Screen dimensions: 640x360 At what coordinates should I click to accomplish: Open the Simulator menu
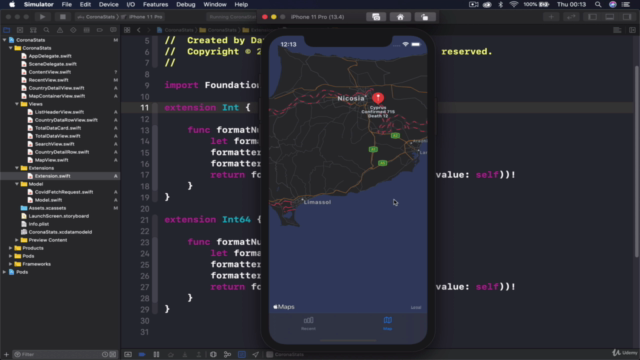pos(38,4)
